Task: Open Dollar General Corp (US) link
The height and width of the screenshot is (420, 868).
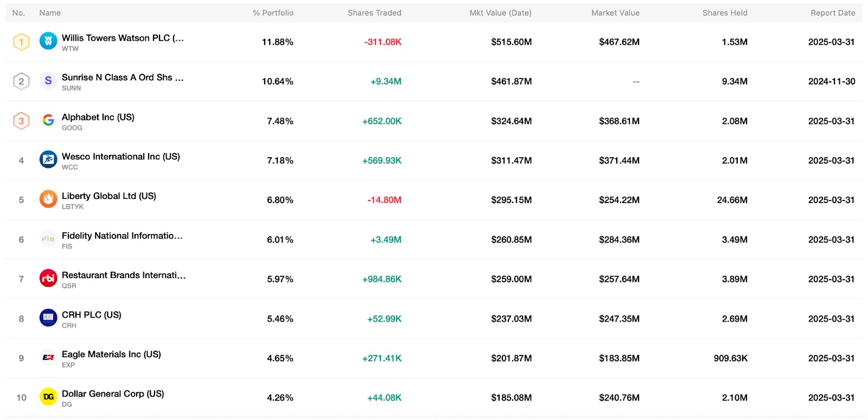Action: coord(113,394)
